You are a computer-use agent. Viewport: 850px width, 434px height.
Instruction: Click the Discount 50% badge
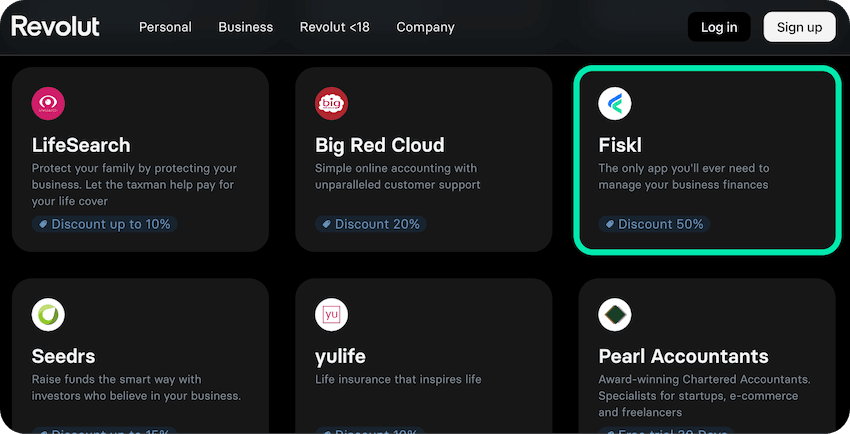click(654, 224)
